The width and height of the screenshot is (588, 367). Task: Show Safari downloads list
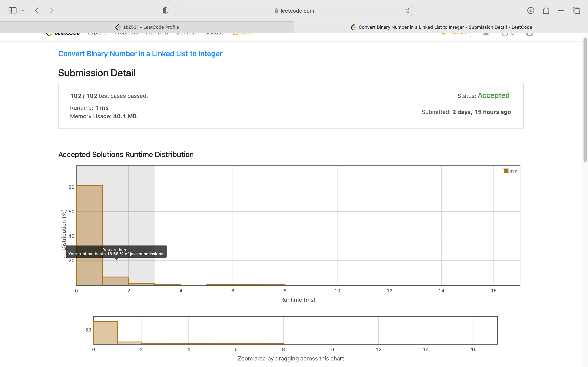click(531, 10)
